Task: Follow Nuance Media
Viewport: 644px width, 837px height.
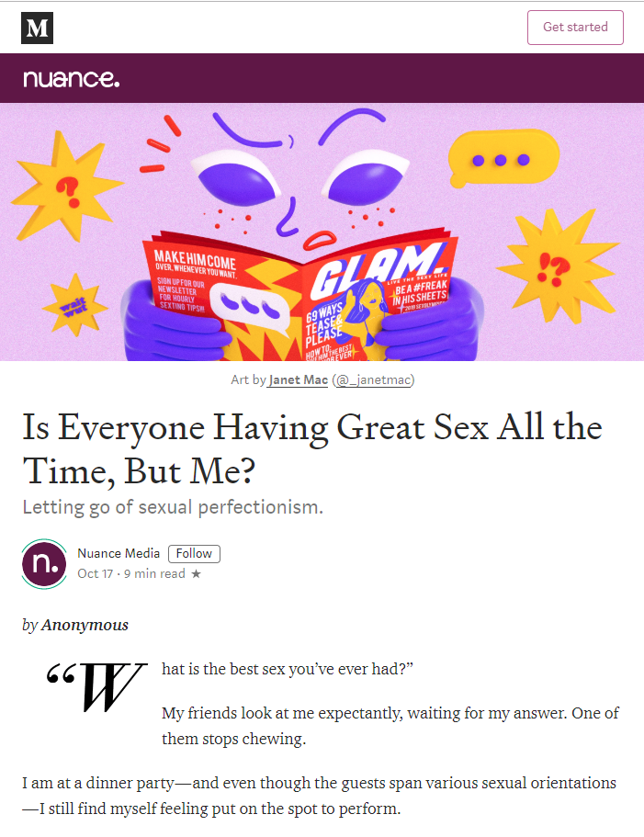Action: coord(194,553)
